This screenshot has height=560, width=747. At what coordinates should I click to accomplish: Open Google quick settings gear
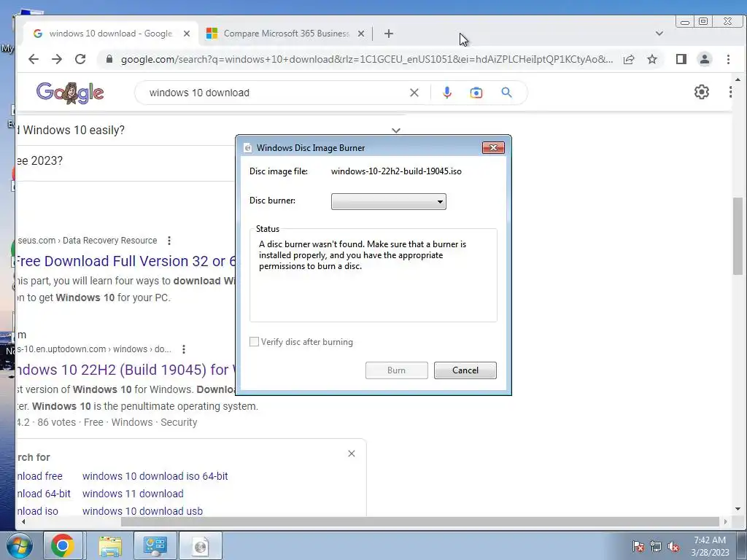pyautogui.click(x=702, y=92)
